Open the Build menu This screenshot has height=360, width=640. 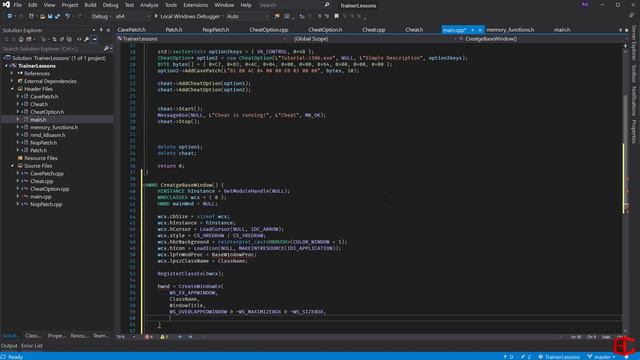90,5
